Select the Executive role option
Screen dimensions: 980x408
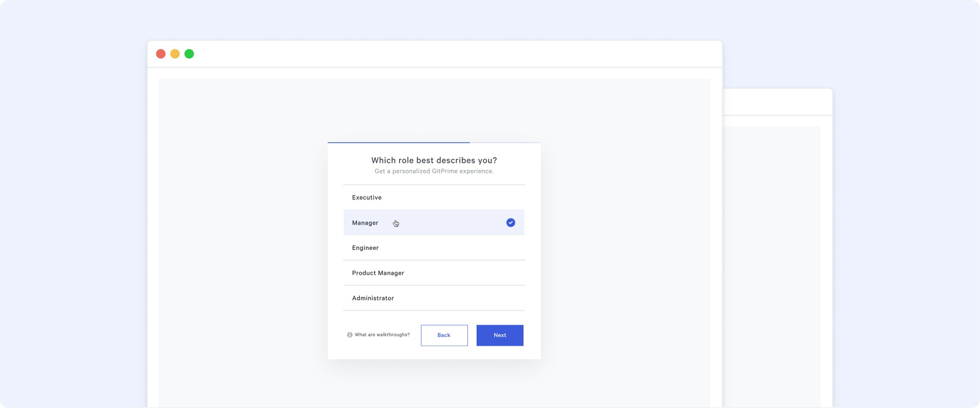tap(434, 197)
